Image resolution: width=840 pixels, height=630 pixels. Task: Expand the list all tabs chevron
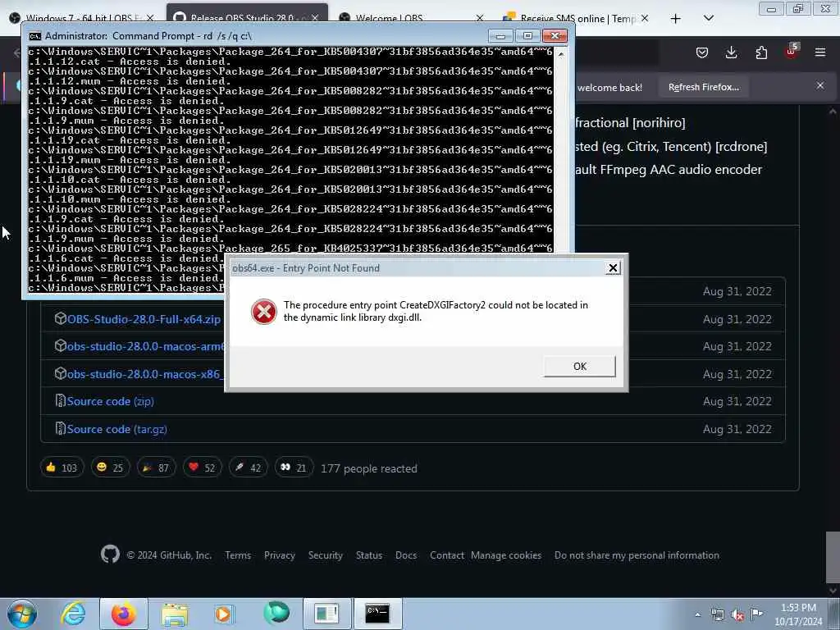pos(708,18)
